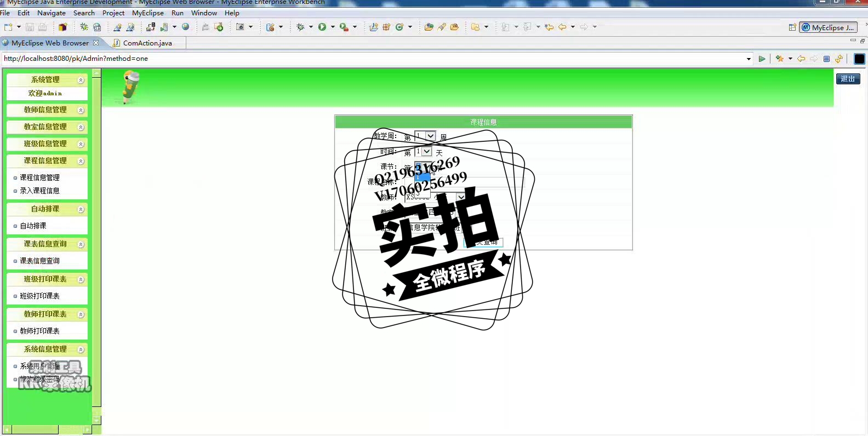Click the main toolbar Back arrow icon

[562, 27]
